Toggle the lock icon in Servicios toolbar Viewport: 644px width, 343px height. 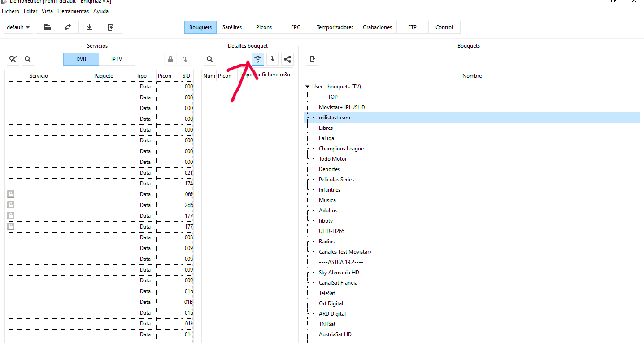170,59
